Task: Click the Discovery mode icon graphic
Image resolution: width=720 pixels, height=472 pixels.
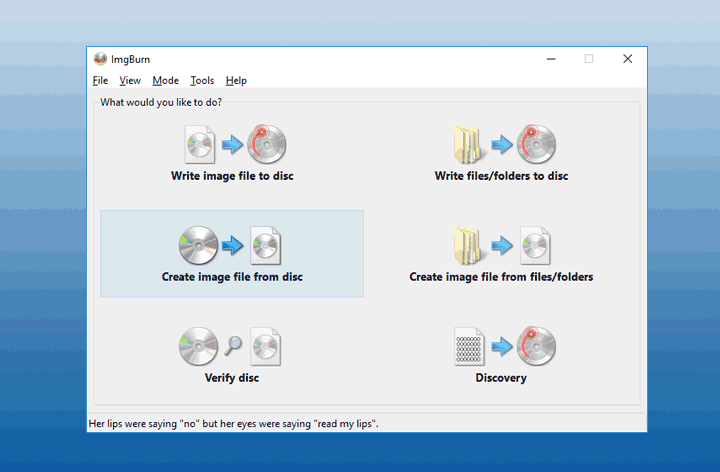Action: tap(505, 347)
